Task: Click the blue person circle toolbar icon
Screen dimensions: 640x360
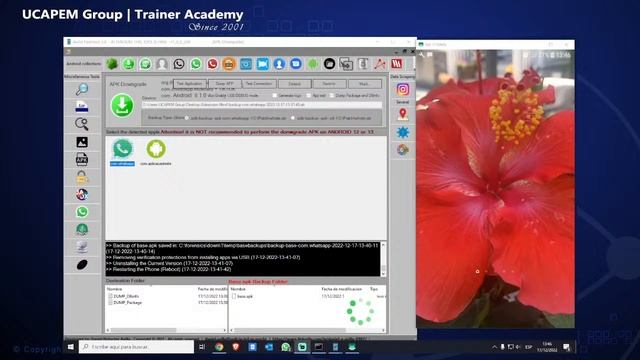Action: 279,64
